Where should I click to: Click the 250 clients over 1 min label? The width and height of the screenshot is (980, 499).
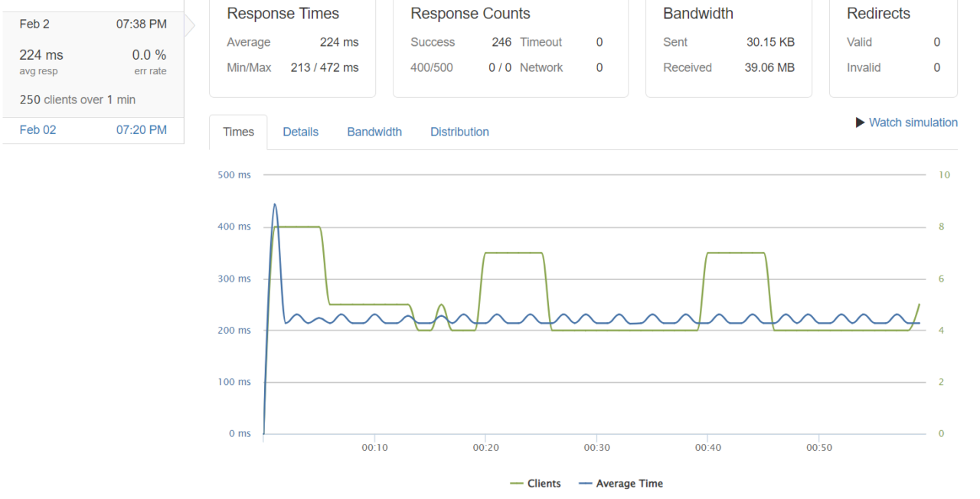pos(77,99)
